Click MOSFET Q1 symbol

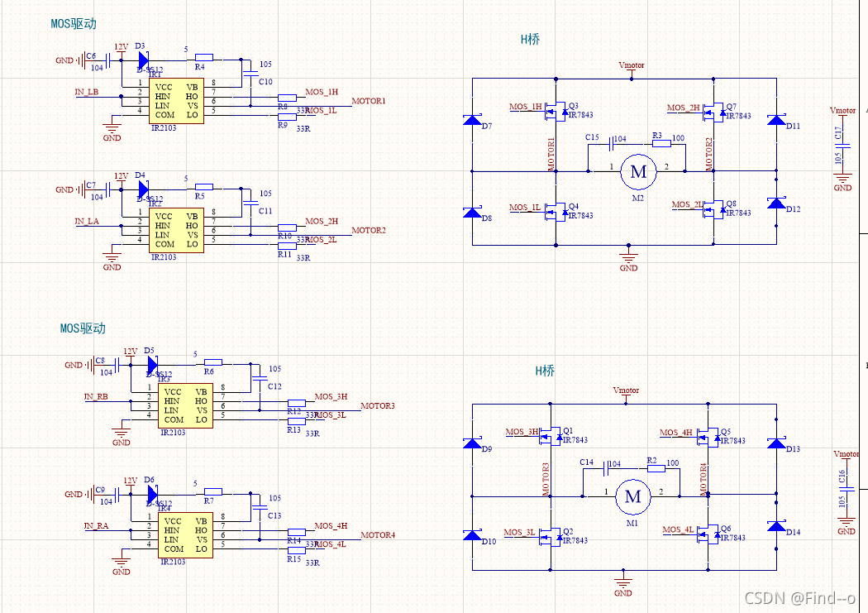[551, 436]
